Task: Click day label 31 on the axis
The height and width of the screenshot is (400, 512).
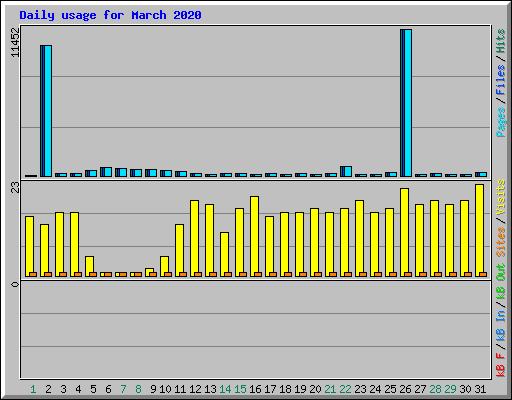Action: [x=480, y=389]
